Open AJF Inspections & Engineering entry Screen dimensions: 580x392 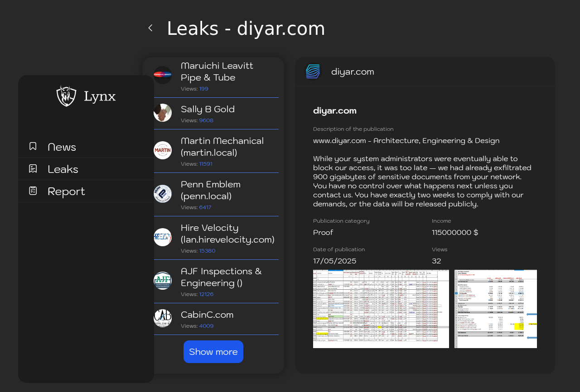(x=216, y=282)
